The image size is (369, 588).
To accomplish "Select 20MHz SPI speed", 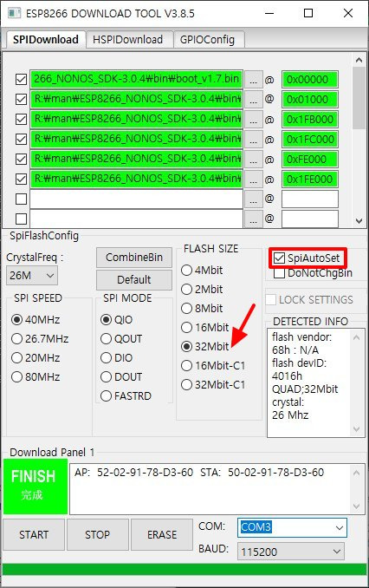I will (x=16, y=358).
